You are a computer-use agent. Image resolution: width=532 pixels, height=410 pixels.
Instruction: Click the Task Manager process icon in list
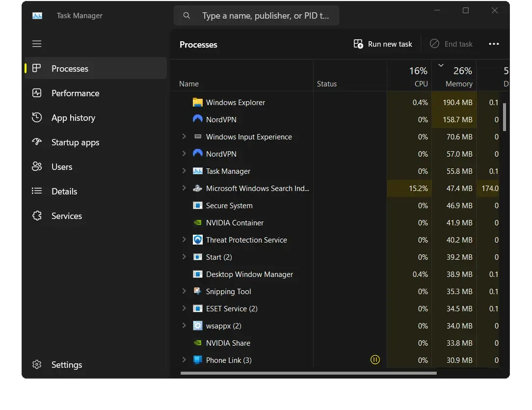coord(197,171)
